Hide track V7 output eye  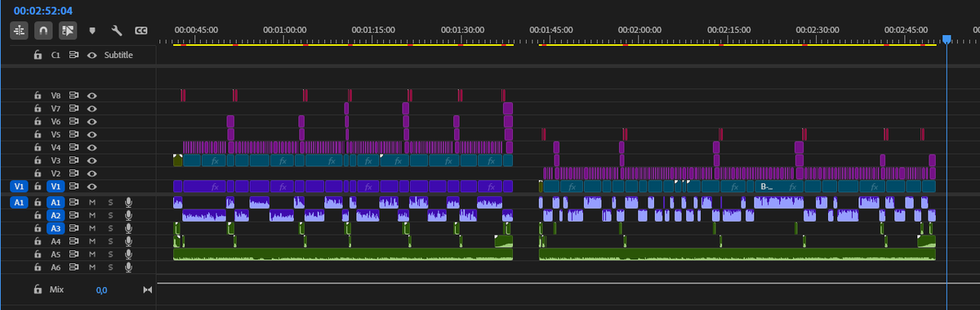(x=92, y=108)
